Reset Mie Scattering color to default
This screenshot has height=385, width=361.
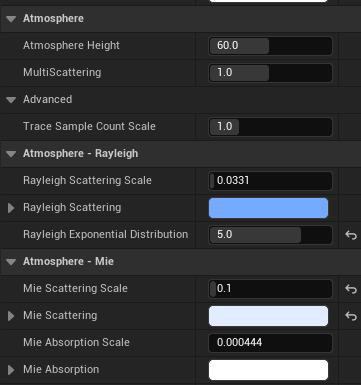[351, 316]
